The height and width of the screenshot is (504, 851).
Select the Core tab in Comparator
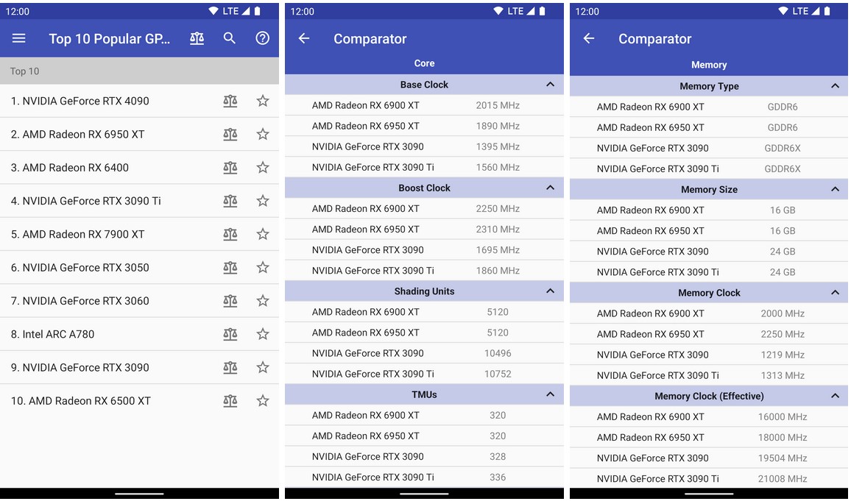(x=425, y=63)
